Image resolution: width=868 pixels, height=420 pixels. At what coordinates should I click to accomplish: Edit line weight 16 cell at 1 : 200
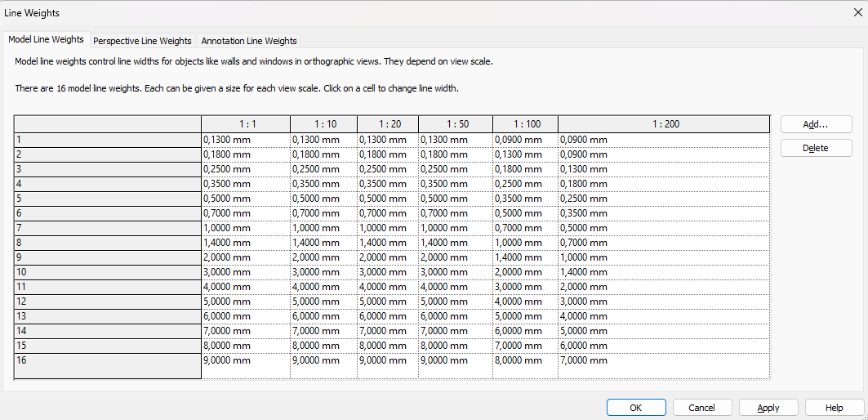click(x=665, y=360)
